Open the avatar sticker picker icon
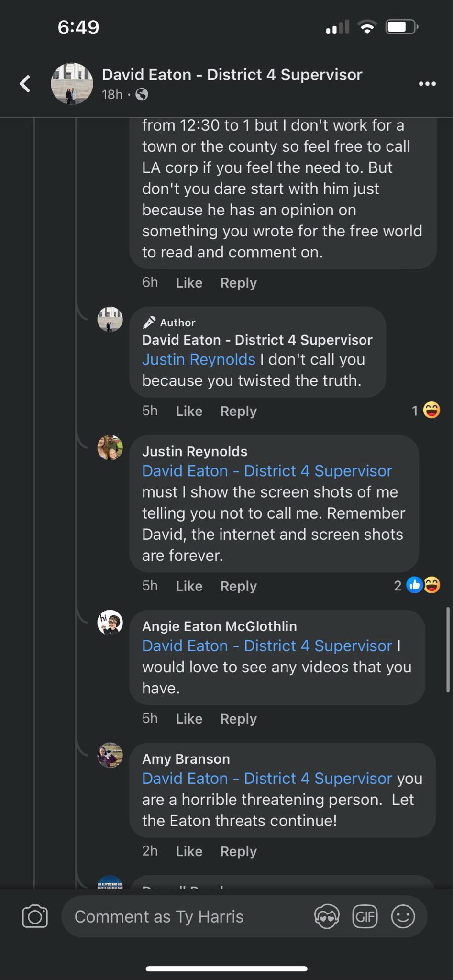453x980 pixels. (327, 916)
